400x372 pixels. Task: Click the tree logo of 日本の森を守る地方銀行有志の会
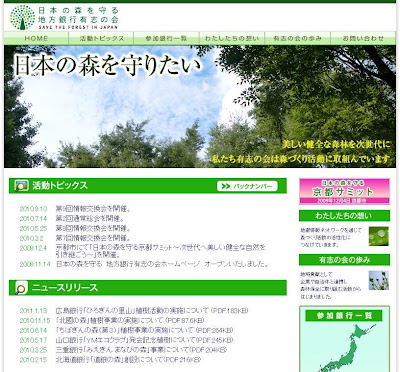coord(22,17)
